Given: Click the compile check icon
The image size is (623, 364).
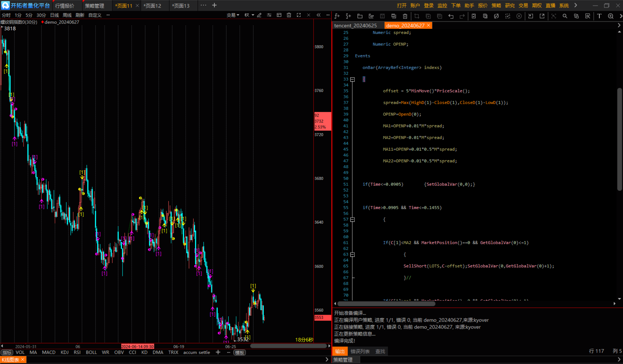Looking at the screenshot, I should tap(474, 16).
